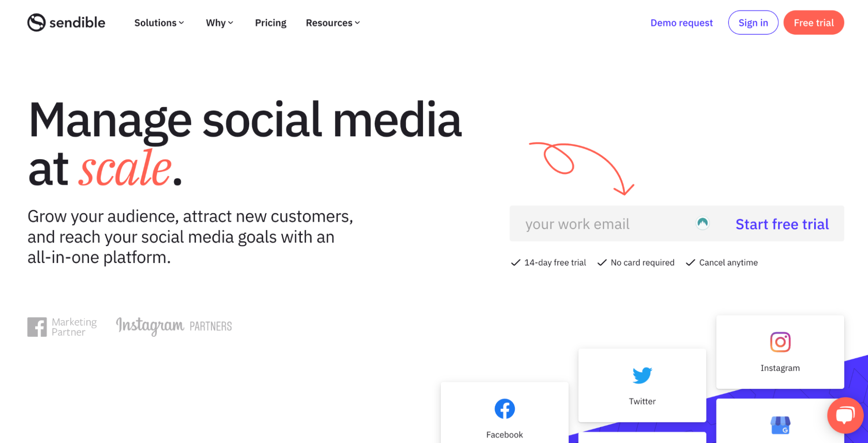Image resolution: width=868 pixels, height=443 pixels.
Task: Open the Why dropdown menu
Action: (219, 23)
